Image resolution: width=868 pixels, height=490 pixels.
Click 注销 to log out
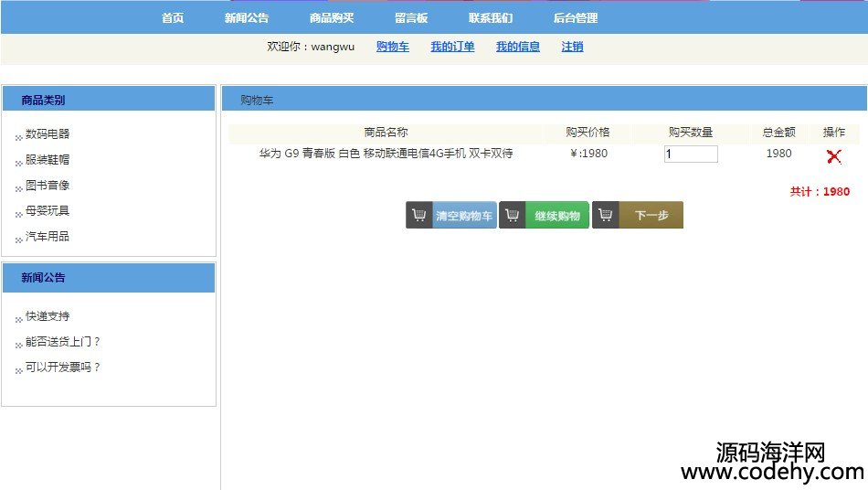click(572, 47)
